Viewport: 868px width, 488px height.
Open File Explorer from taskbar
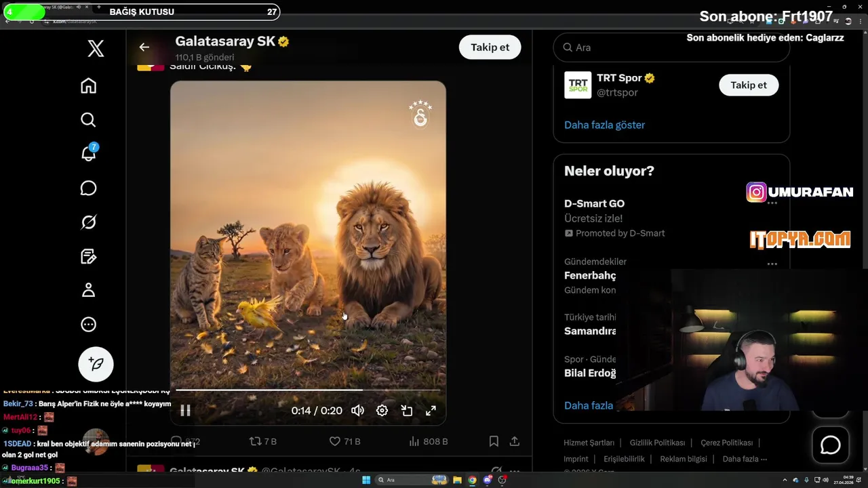[457, 480]
